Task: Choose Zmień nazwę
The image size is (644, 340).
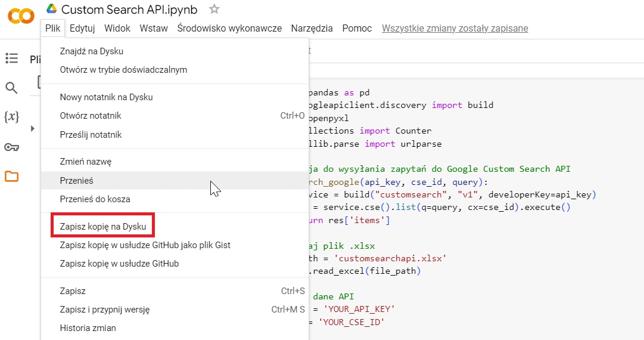Action: 175,162
